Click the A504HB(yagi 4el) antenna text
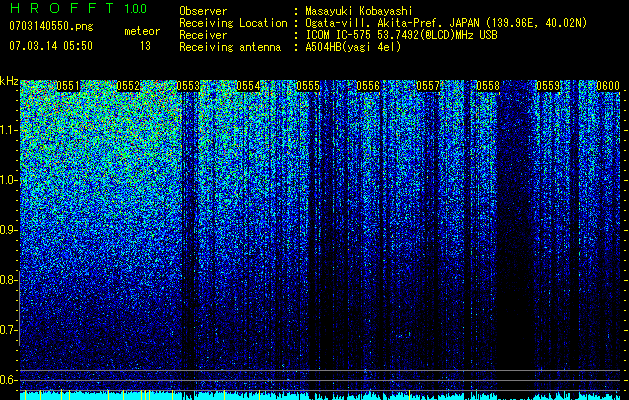This screenshot has height=400, width=629. pos(353,47)
